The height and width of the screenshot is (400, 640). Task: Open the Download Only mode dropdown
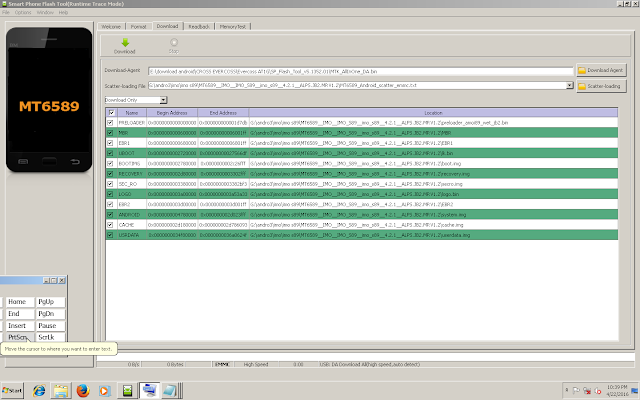(163, 100)
